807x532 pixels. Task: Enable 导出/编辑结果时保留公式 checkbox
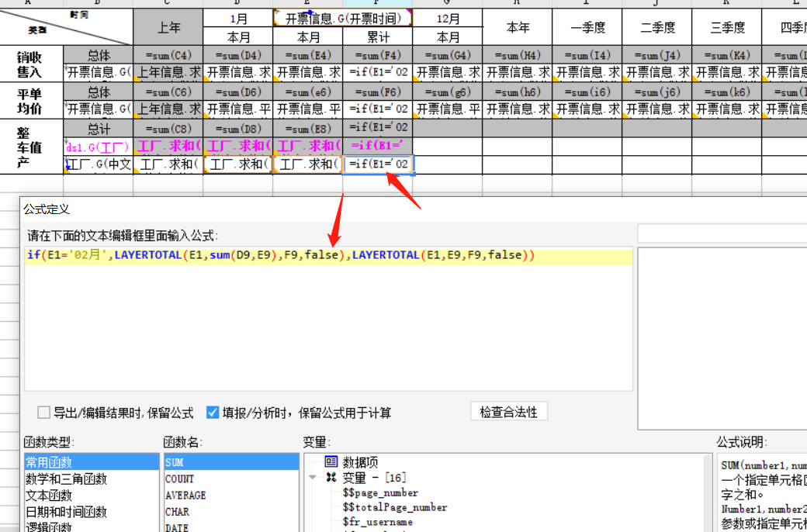[44, 413]
